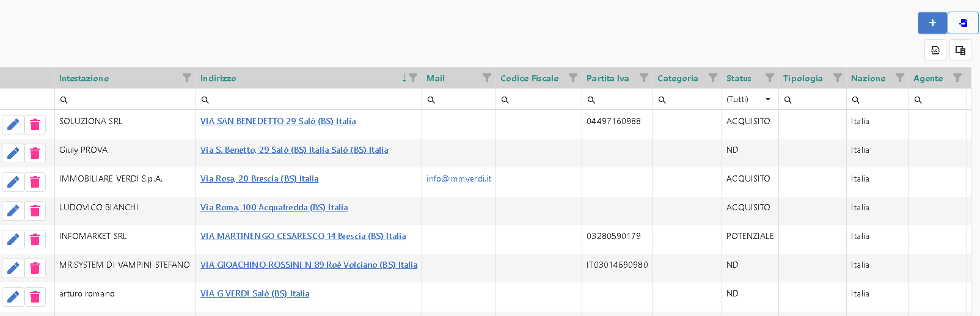
Task: Export the table to xlsx
Action: (935, 51)
